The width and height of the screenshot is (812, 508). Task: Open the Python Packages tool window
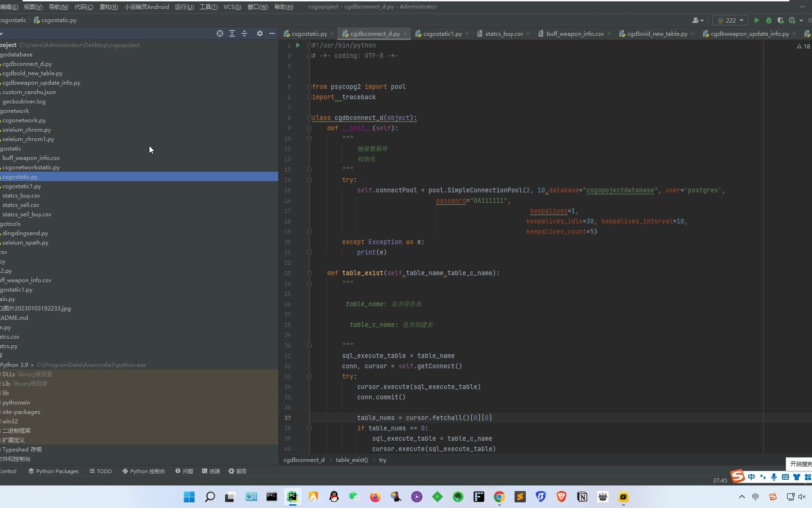tap(53, 471)
